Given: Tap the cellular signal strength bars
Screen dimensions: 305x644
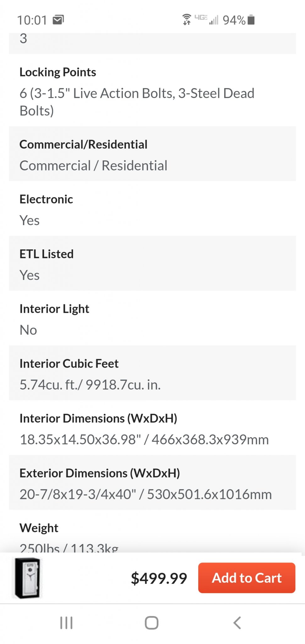Looking at the screenshot, I should [214, 20].
